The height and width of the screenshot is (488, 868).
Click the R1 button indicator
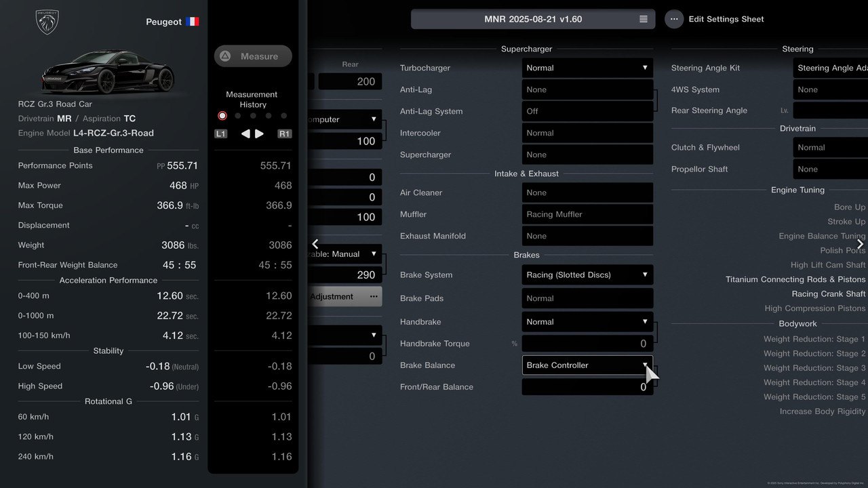click(285, 134)
